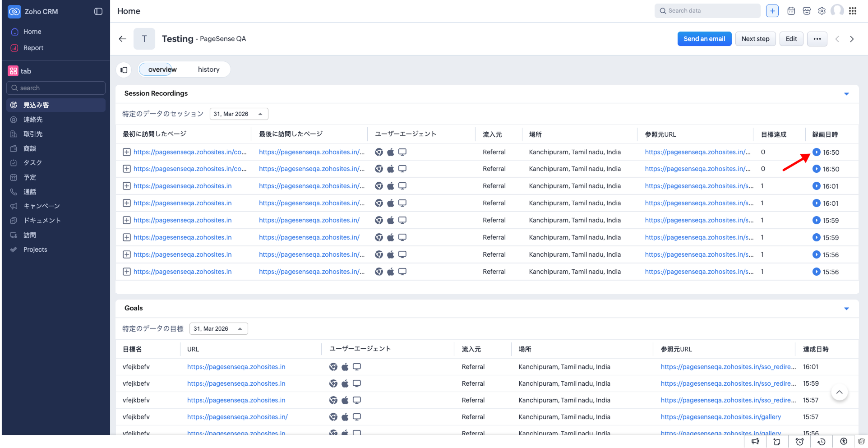Viewport: 868px width, 448px height.
Task: Open the announcements megaphone icon in bottom bar
Action: (x=755, y=442)
